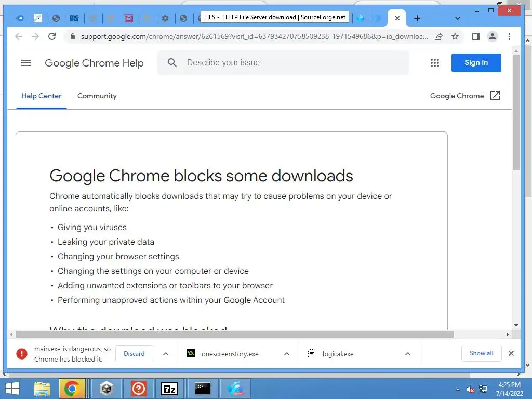Click the Google Chrome Help title
Screen dimensions: 532x399
coord(94,63)
